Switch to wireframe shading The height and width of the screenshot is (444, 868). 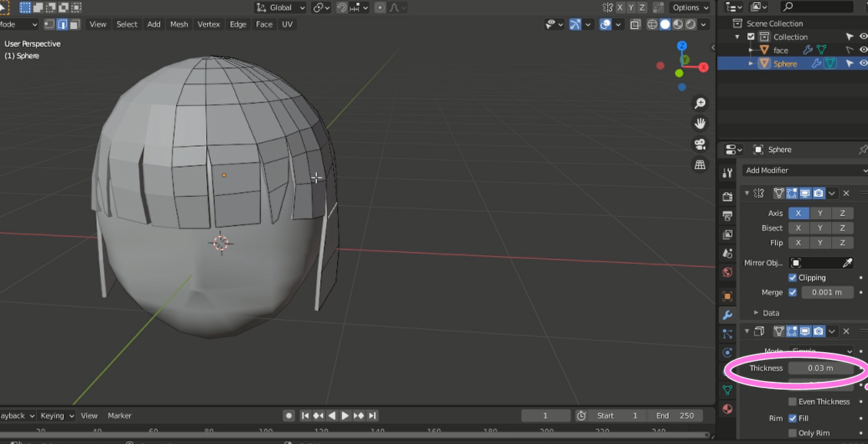[652, 24]
